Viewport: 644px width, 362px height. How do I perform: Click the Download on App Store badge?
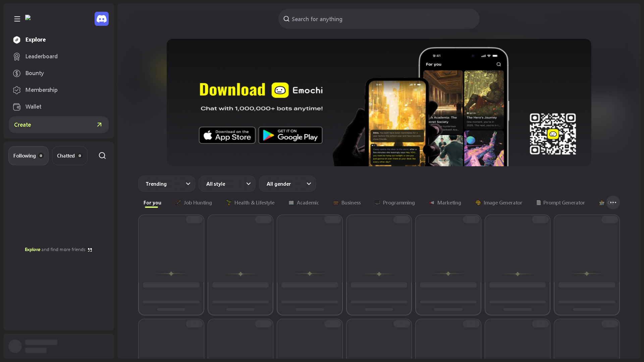coord(227,135)
